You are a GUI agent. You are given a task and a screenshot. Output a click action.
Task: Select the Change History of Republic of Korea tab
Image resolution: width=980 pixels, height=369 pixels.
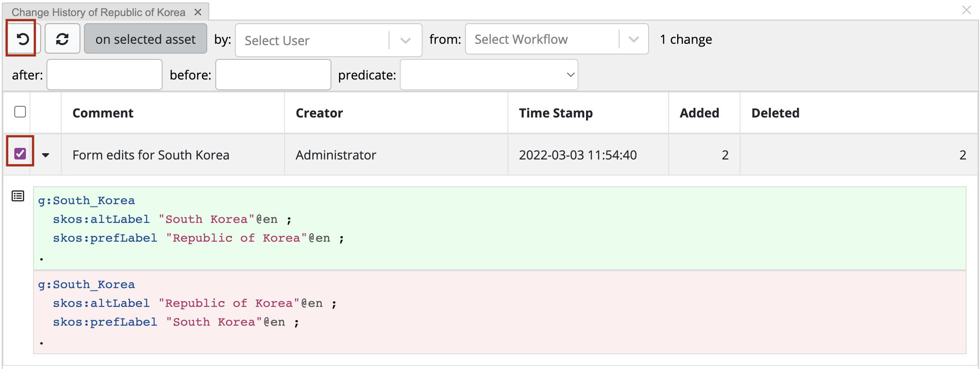coord(98,12)
